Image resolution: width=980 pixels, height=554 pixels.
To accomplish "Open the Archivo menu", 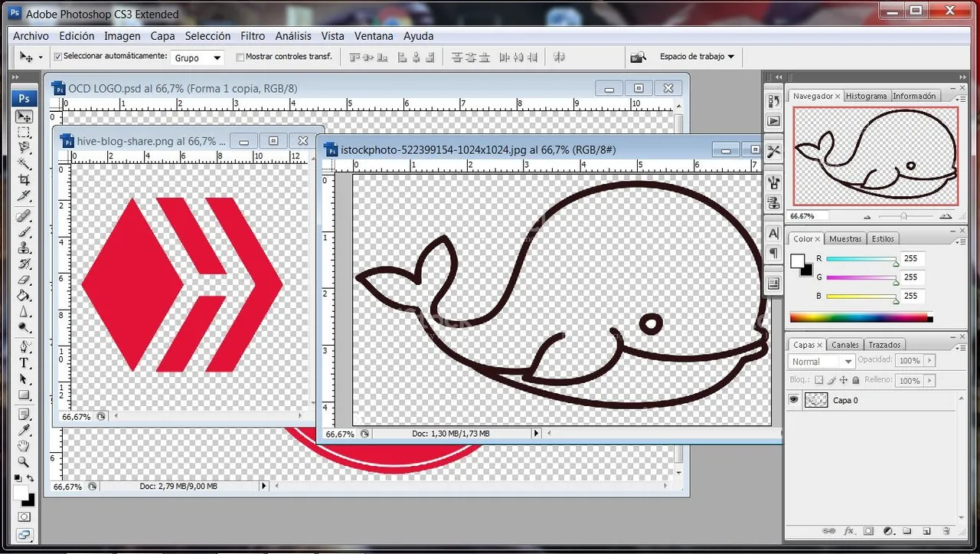I will point(31,36).
